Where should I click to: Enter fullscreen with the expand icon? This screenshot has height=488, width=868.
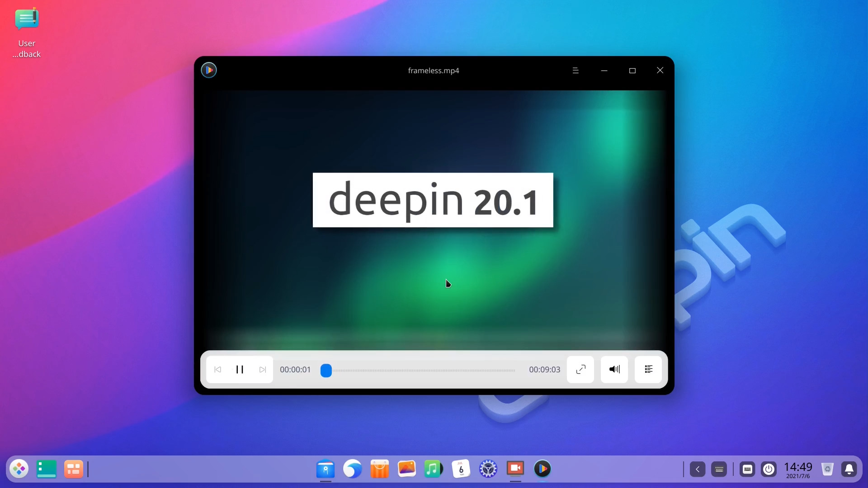580,370
